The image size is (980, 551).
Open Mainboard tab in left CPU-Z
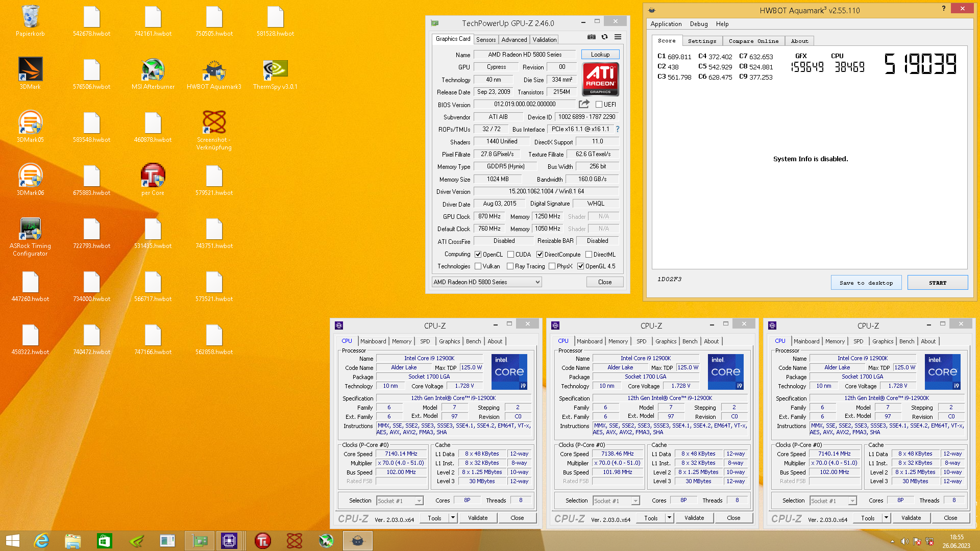click(x=373, y=341)
